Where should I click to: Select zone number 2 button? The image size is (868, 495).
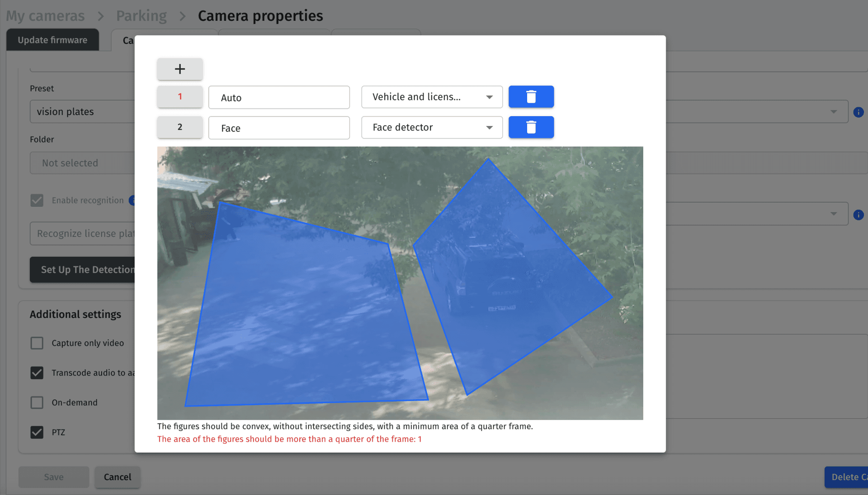[179, 127]
